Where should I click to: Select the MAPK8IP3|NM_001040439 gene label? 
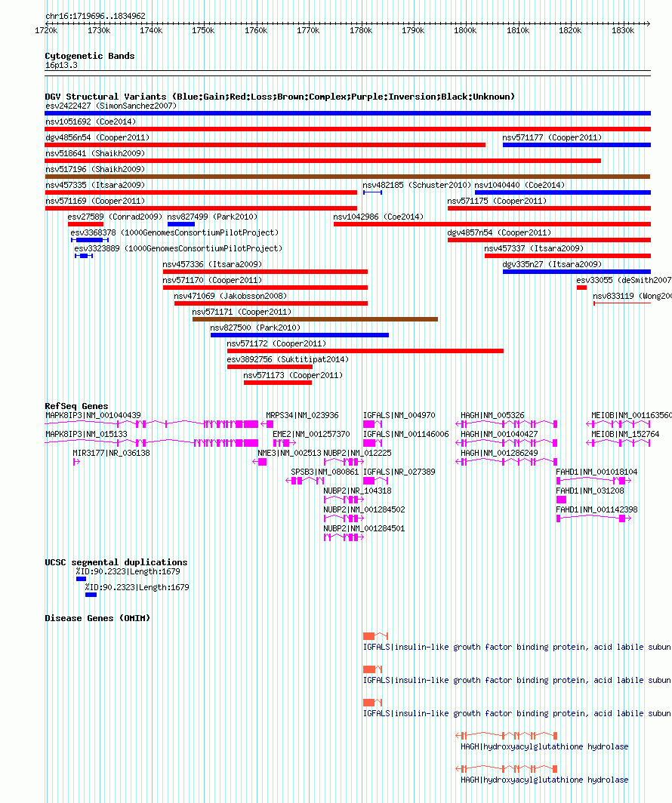click(x=93, y=415)
